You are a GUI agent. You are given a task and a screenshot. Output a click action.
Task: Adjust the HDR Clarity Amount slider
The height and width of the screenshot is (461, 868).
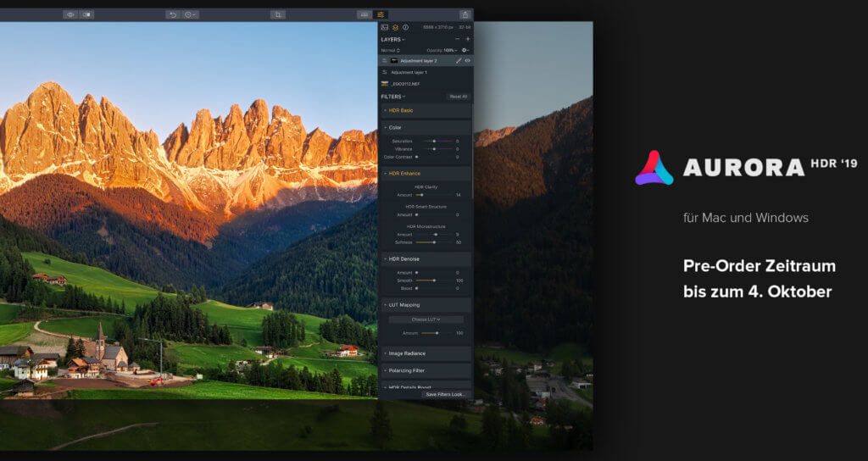435,196
